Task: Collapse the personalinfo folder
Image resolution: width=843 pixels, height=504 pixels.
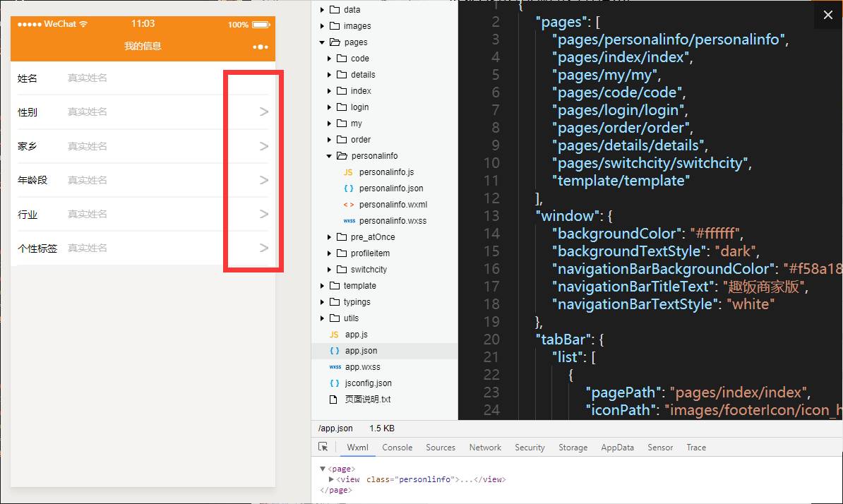Action: 329,156
